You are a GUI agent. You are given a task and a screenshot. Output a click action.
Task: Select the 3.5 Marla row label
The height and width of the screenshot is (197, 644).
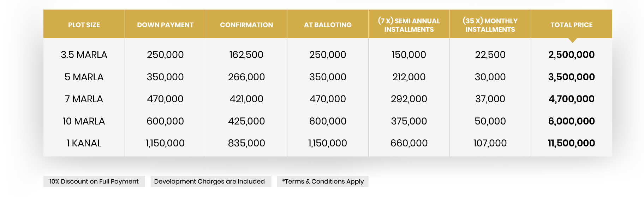coord(84,55)
